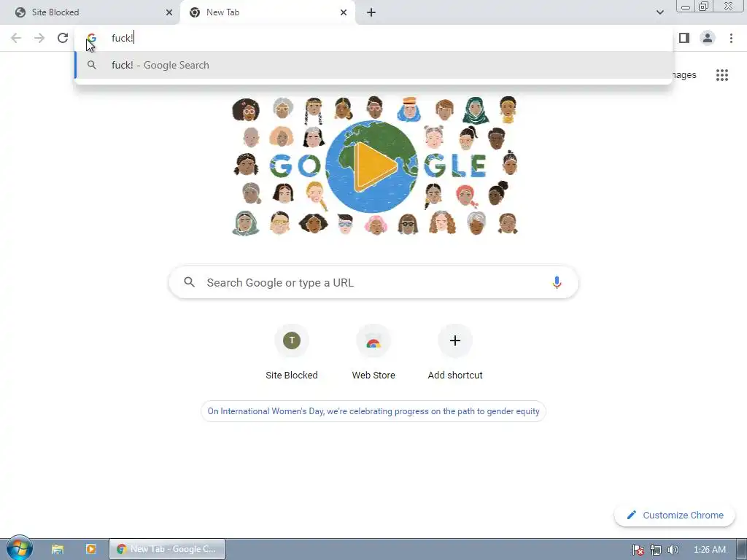This screenshot has width=747, height=560.
Task: Click the Add shortcut plus icon
Action: point(455,341)
